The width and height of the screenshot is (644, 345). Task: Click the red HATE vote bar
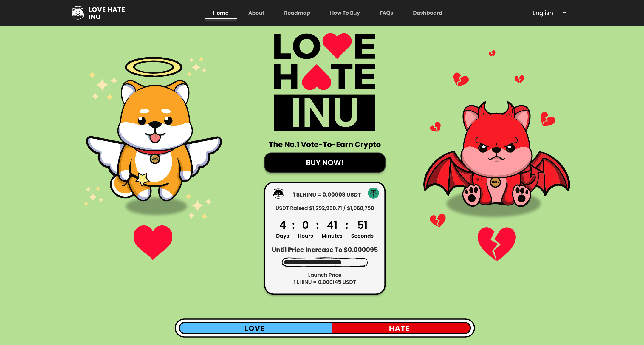[401, 328]
